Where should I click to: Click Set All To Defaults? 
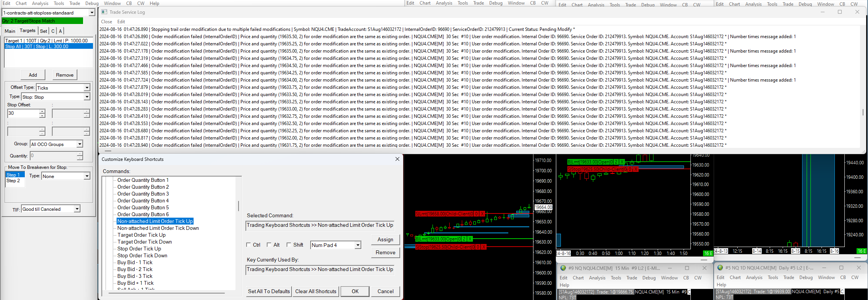click(x=269, y=291)
